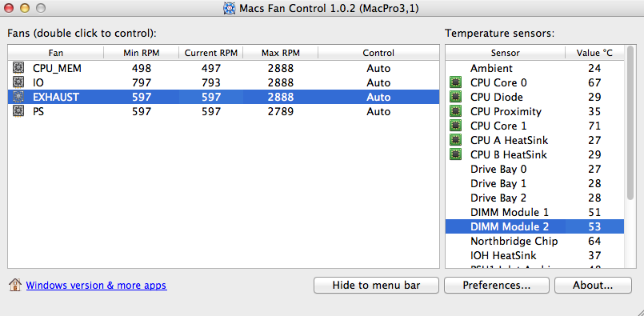
Task: Minimize the Macs Fan Control window
Action: coord(25,8)
